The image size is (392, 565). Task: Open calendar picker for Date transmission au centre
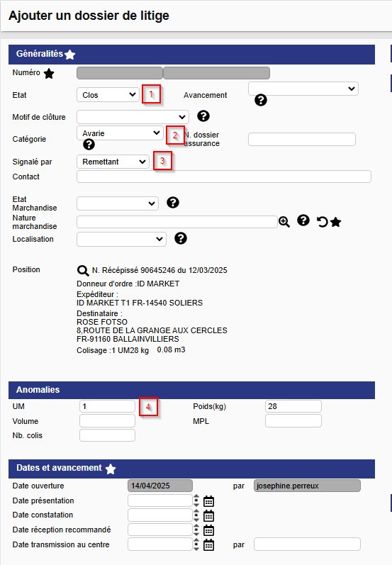208,545
